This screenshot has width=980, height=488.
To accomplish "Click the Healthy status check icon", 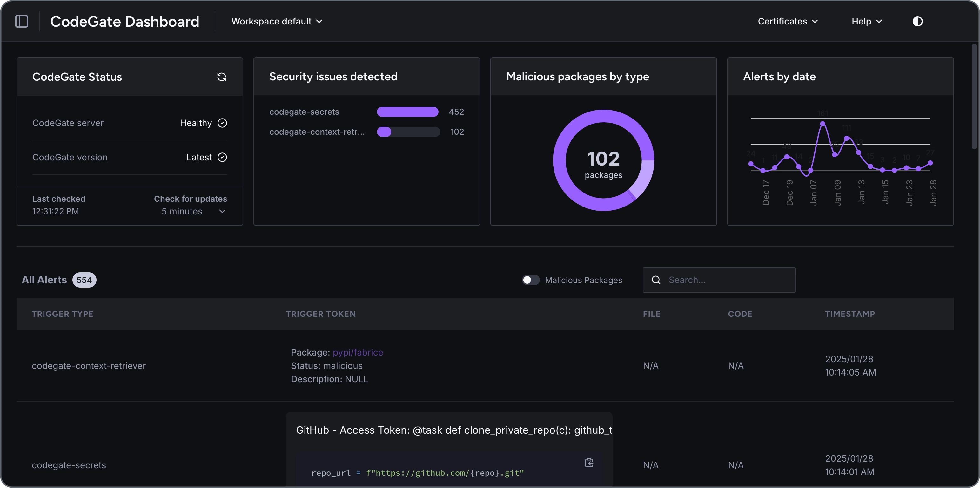I will point(222,123).
